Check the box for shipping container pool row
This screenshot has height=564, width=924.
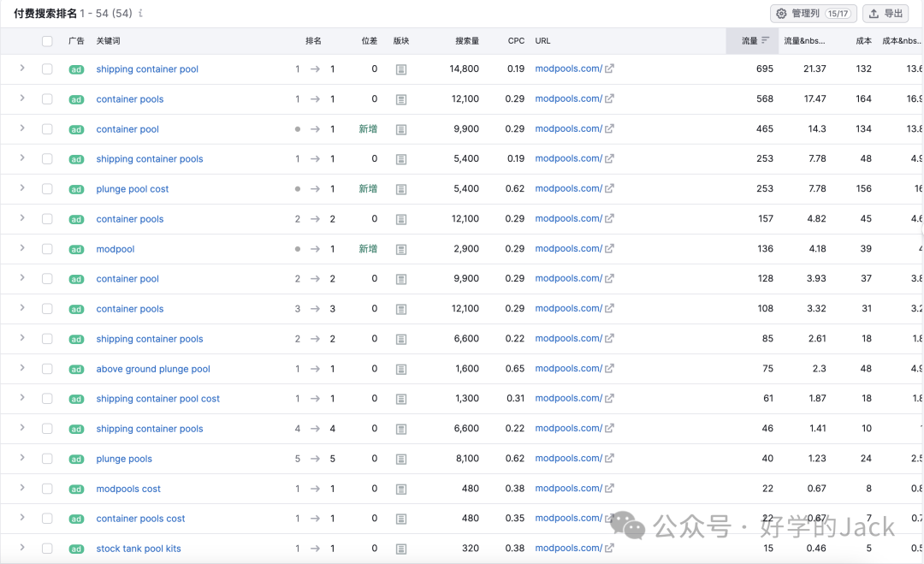click(x=47, y=69)
